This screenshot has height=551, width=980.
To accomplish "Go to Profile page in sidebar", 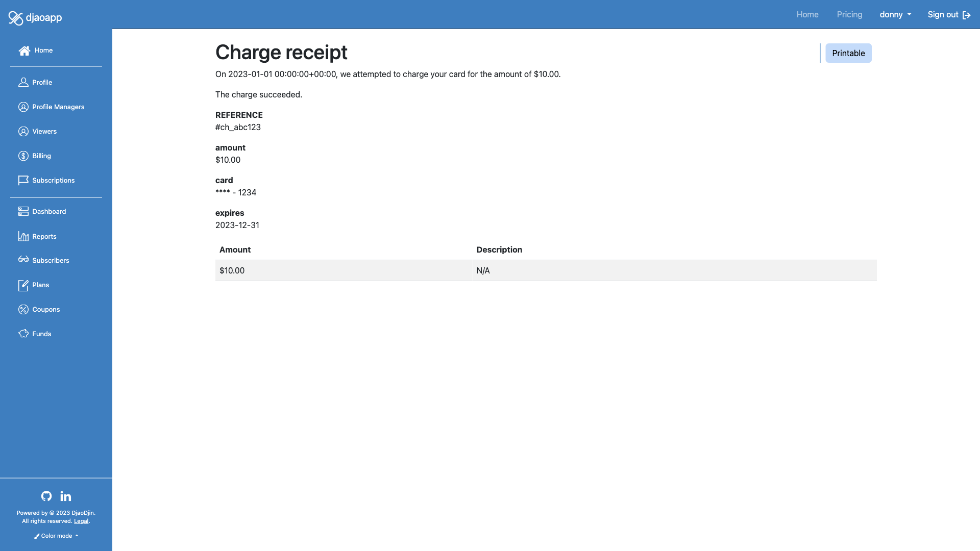I will pos(42,82).
